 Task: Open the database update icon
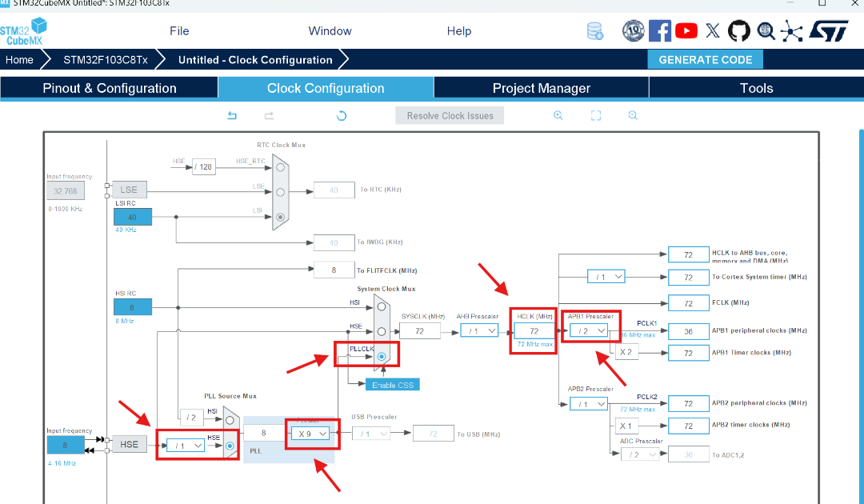click(x=594, y=31)
